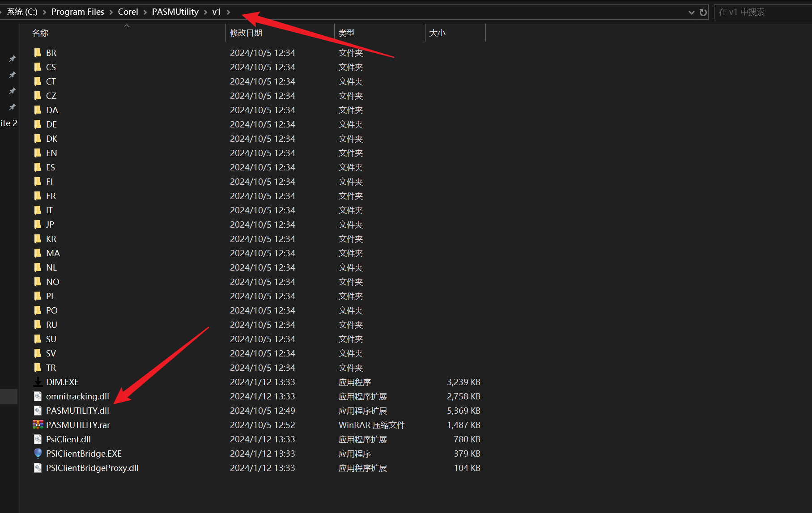Click the TR folder icon

(x=38, y=368)
